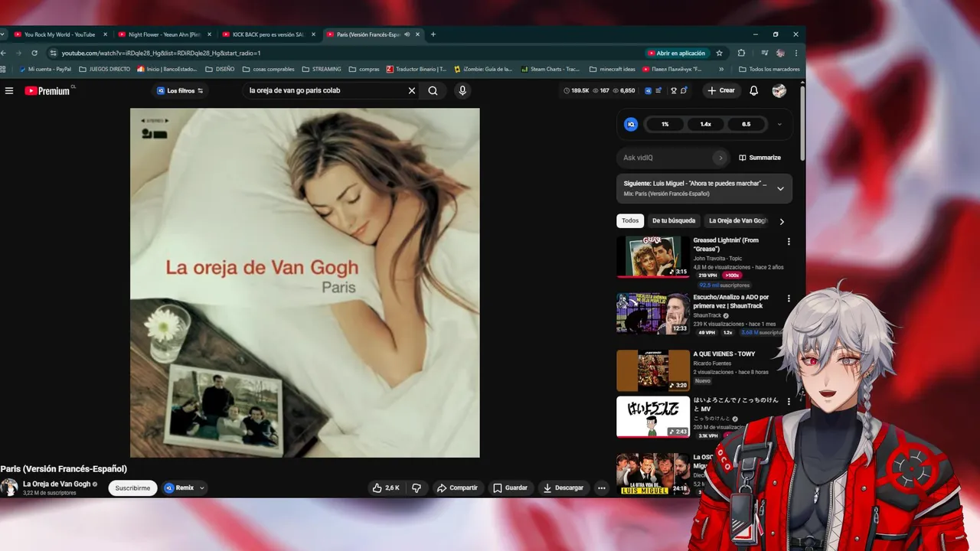
Task: Open the Remix dropdown arrow
Action: pyautogui.click(x=202, y=487)
